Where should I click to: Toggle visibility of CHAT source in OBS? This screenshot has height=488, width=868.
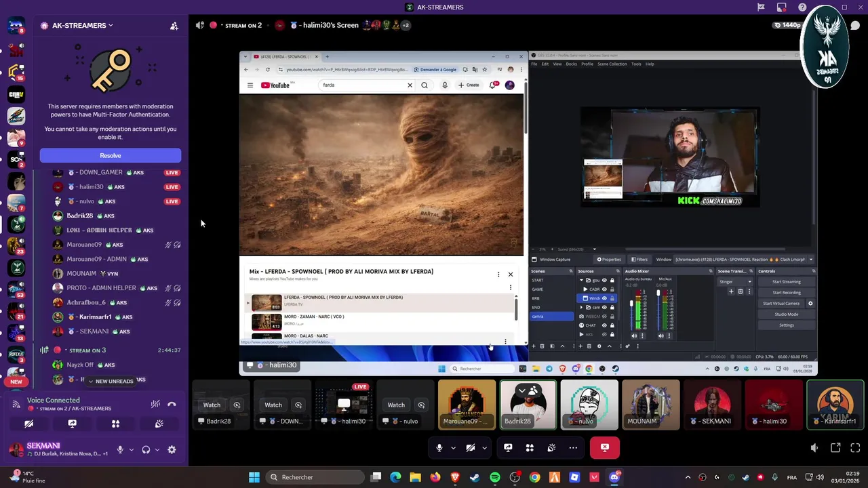pyautogui.click(x=604, y=325)
